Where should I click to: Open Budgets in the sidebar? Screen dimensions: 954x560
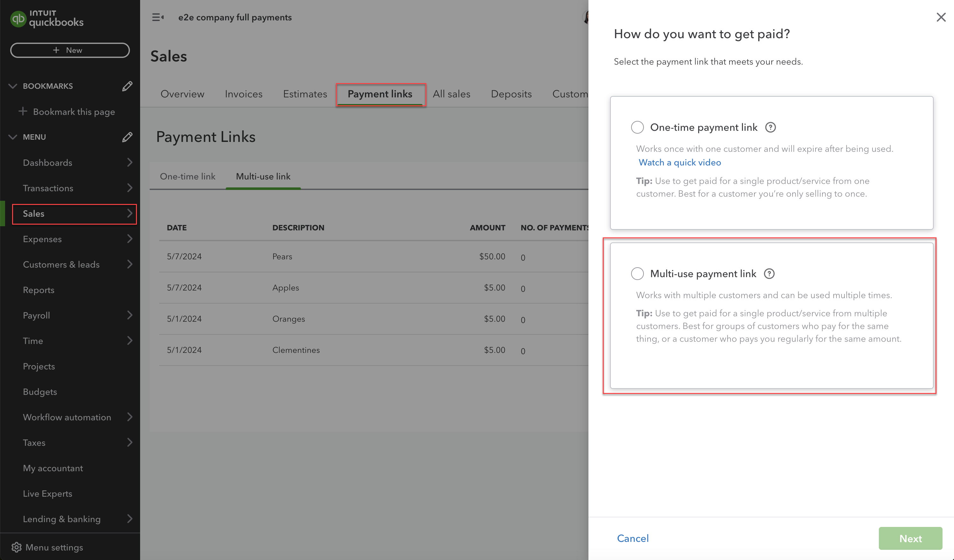click(x=40, y=392)
